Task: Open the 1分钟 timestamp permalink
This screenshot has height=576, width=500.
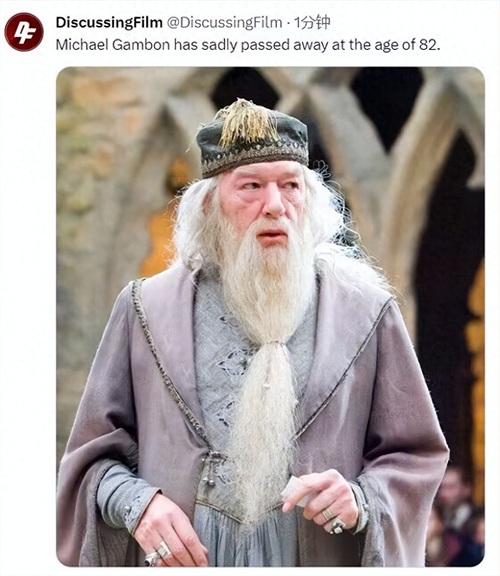Action: point(312,23)
